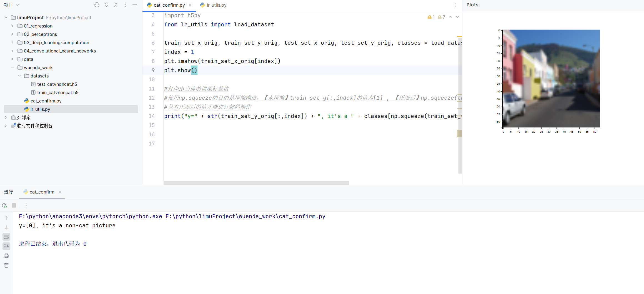Image resolution: width=644 pixels, height=294 pixels.
Task: Open editor tabs more options menu
Action: point(455,5)
